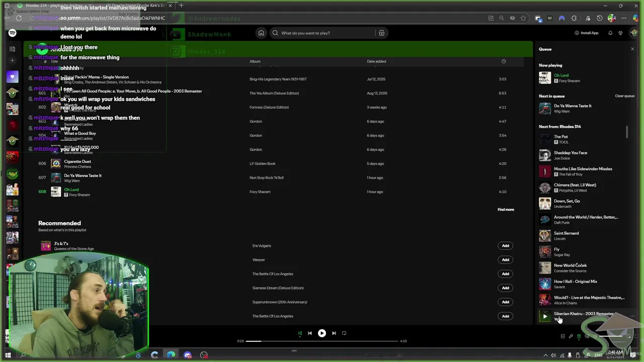Toggle shuffle in the player bar
Image resolution: width=644 pixels, height=362 pixels.
(300, 333)
